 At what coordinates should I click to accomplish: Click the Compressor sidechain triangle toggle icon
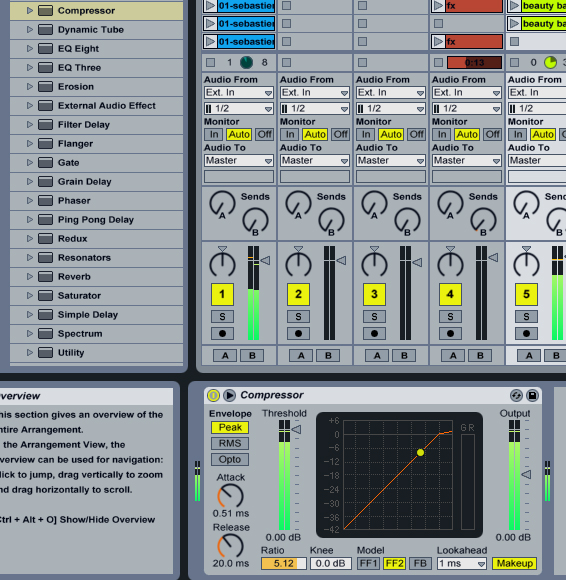229,395
